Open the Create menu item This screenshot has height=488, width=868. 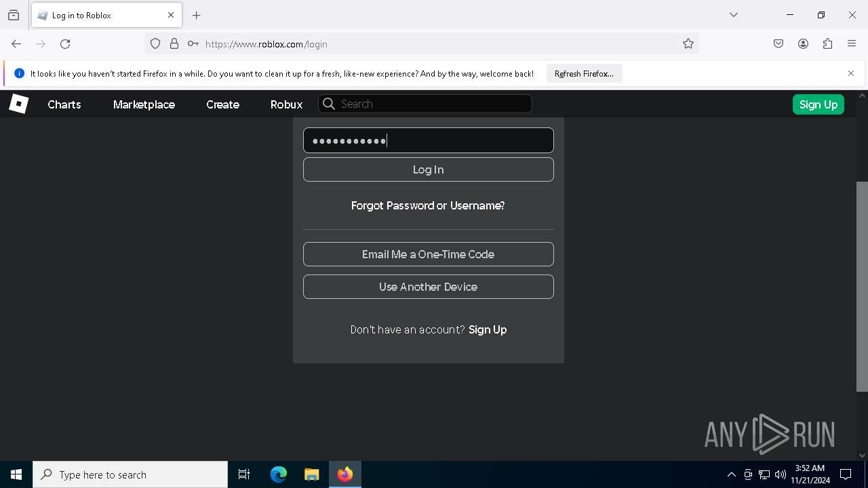(222, 104)
